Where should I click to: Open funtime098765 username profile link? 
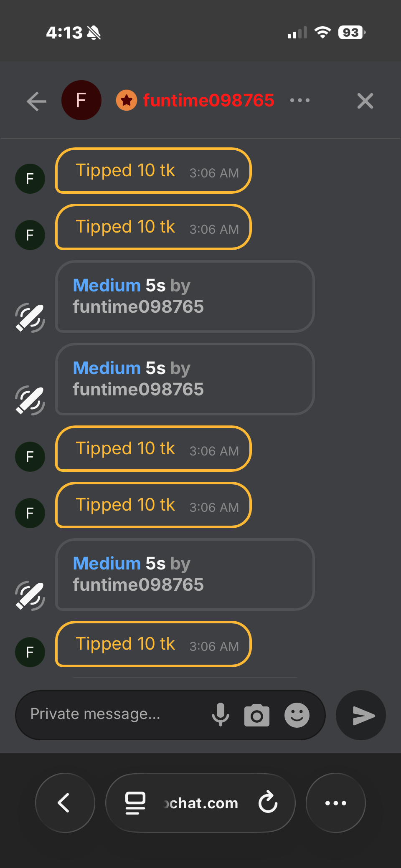[208, 101]
